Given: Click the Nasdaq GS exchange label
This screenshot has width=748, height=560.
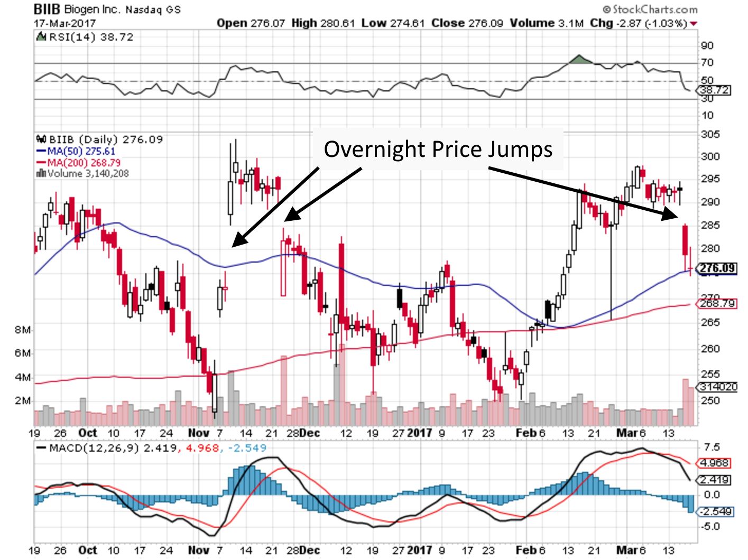Looking at the screenshot, I should (x=153, y=10).
